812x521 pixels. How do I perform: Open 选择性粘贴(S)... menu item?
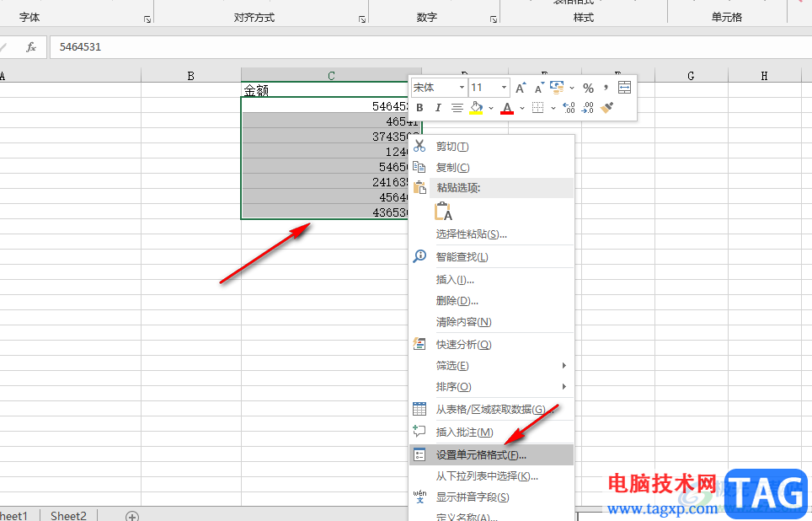(491, 234)
